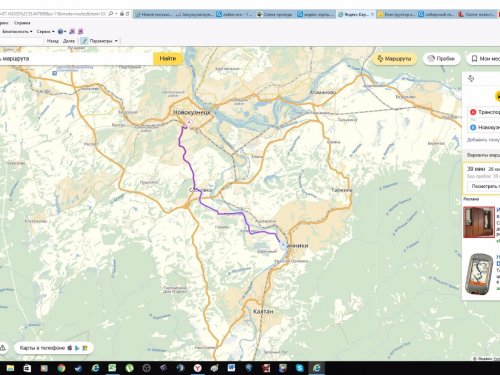Viewport: 500px width, 375px height.
Task: Open the Сервис dropdown menu
Action: coord(45,32)
